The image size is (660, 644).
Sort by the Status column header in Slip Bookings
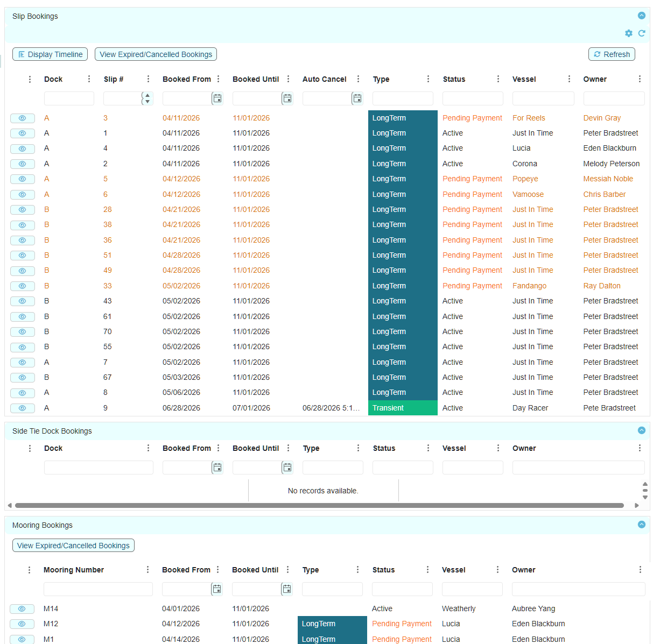454,79
